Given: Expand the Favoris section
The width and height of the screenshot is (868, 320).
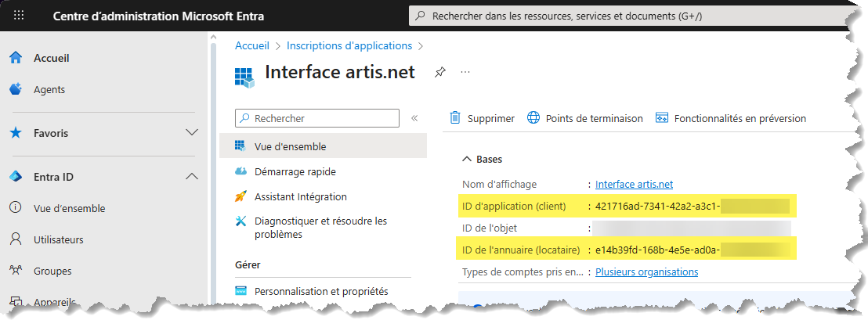Looking at the screenshot, I should click(x=191, y=133).
